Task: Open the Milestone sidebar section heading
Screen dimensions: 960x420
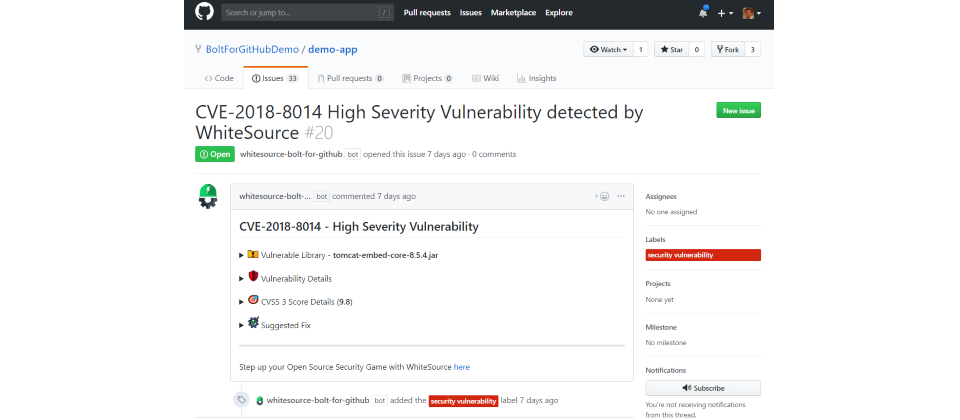Action: click(x=659, y=327)
